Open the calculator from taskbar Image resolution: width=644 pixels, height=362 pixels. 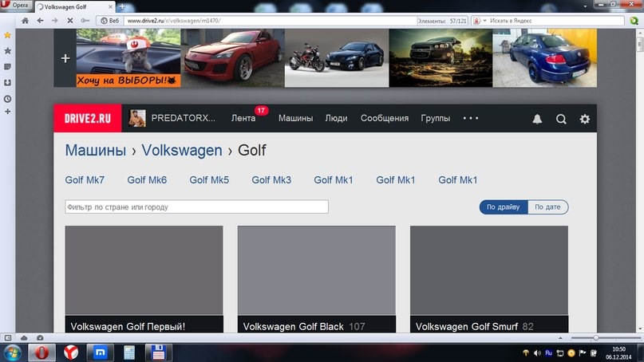tap(129, 352)
